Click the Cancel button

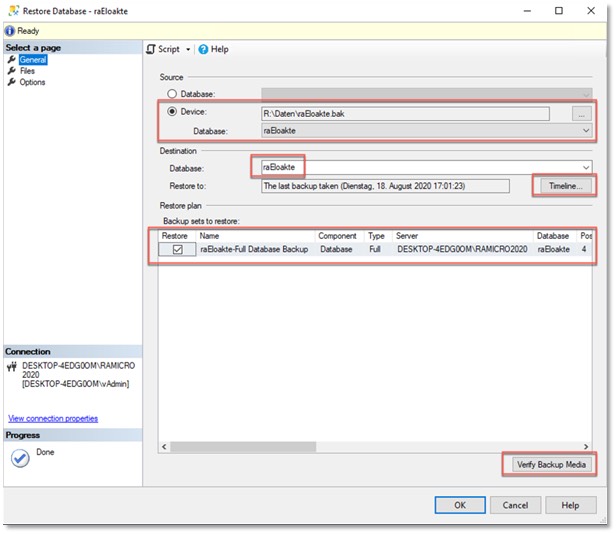click(515, 505)
